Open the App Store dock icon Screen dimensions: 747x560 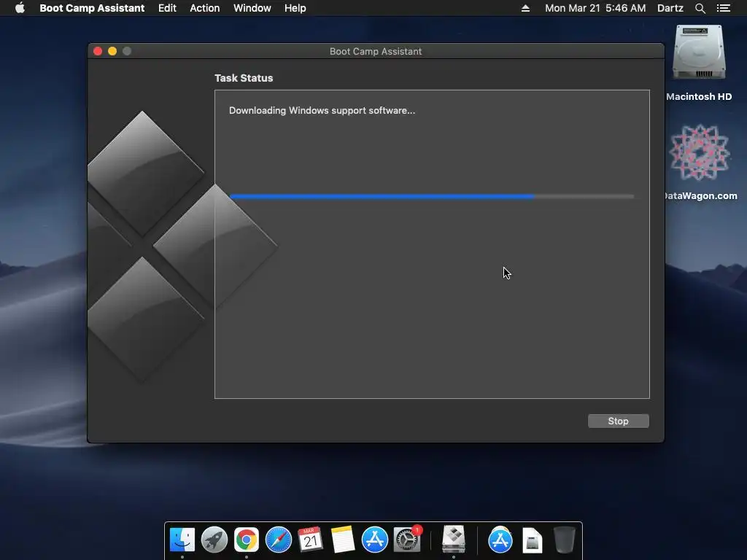point(375,540)
